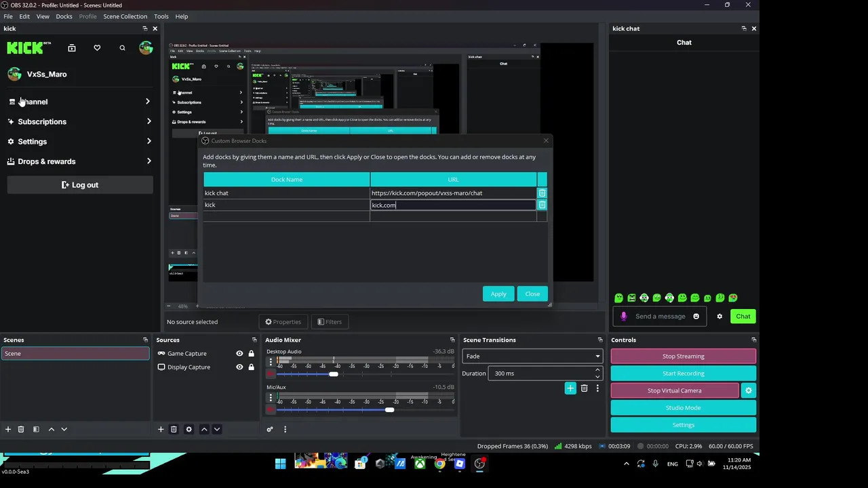Click the profile avatar in the Kick dock header
Image resolution: width=868 pixels, height=488 pixels.
(146, 47)
